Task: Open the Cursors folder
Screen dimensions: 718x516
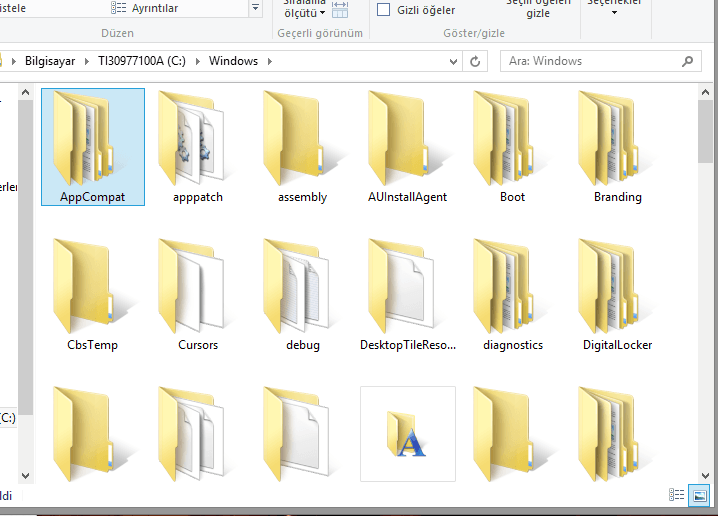Action: point(197,293)
